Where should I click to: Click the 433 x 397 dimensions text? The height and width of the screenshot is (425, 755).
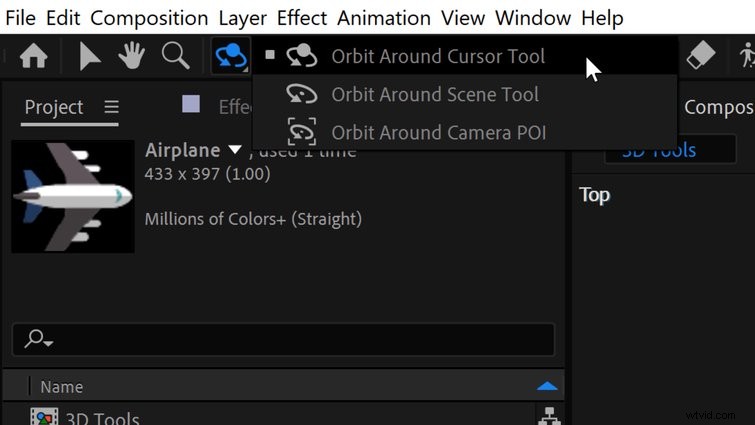tap(208, 174)
